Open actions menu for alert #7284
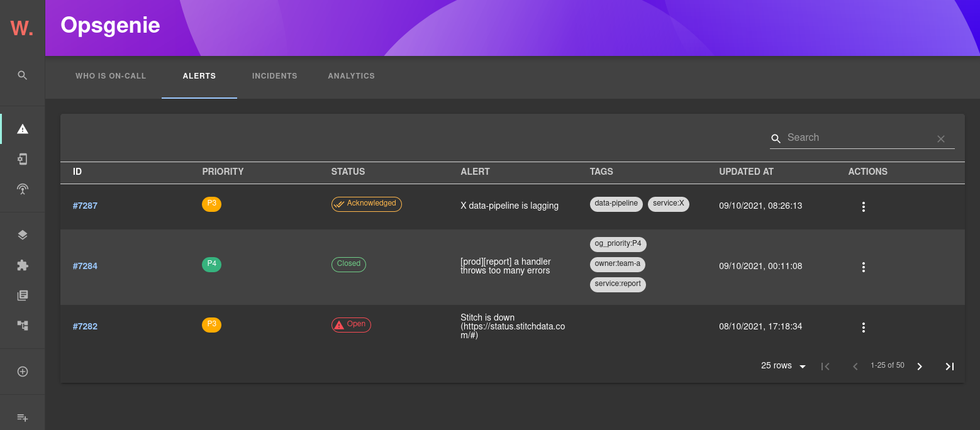 pyautogui.click(x=864, y=267)
